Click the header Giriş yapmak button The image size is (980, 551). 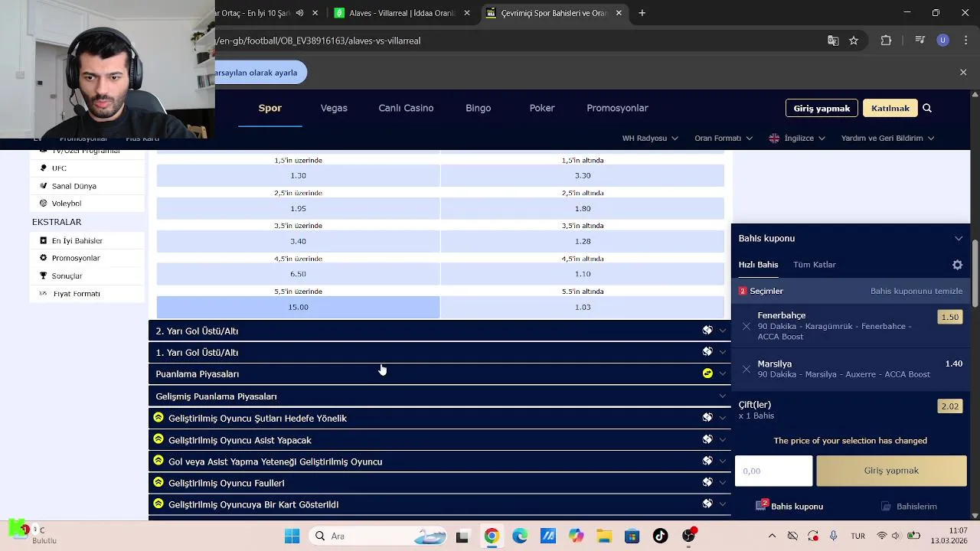pyautogui.click(x=822, y=108)
